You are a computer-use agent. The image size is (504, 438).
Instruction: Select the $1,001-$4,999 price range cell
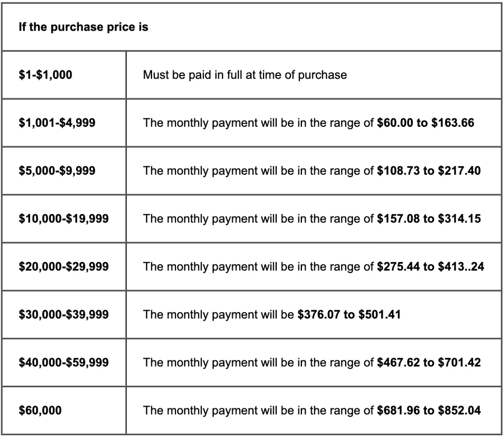click(64, 123)
